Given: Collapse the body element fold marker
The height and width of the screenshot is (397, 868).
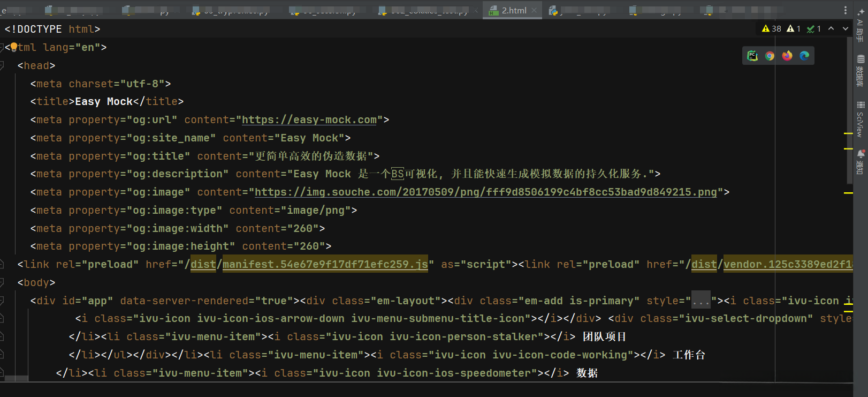Looking at the screenshot, I should [x=2, y=282].
